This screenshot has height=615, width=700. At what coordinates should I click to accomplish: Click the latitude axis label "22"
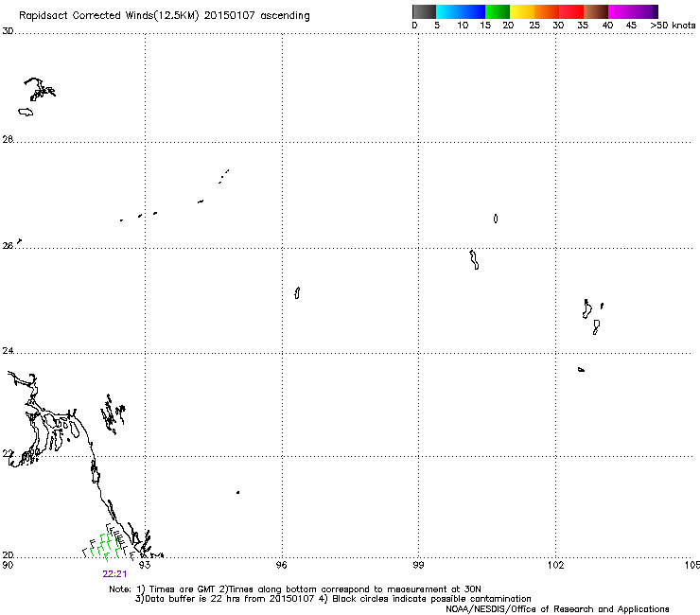tap(8, 454)
